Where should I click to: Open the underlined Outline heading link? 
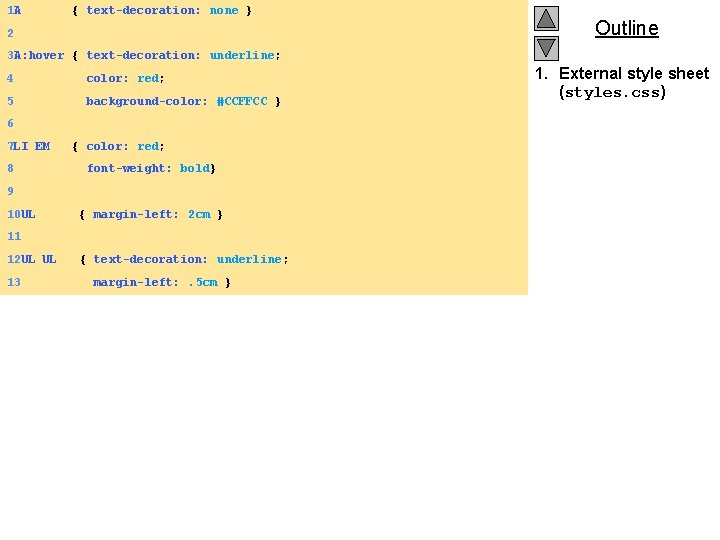tap(627, 28)
